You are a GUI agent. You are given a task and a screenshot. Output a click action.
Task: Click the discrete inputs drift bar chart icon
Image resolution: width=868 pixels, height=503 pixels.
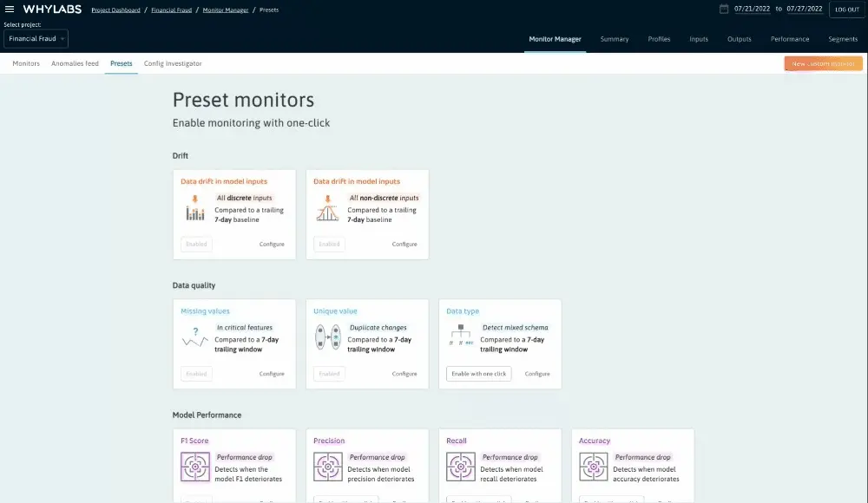194,210
